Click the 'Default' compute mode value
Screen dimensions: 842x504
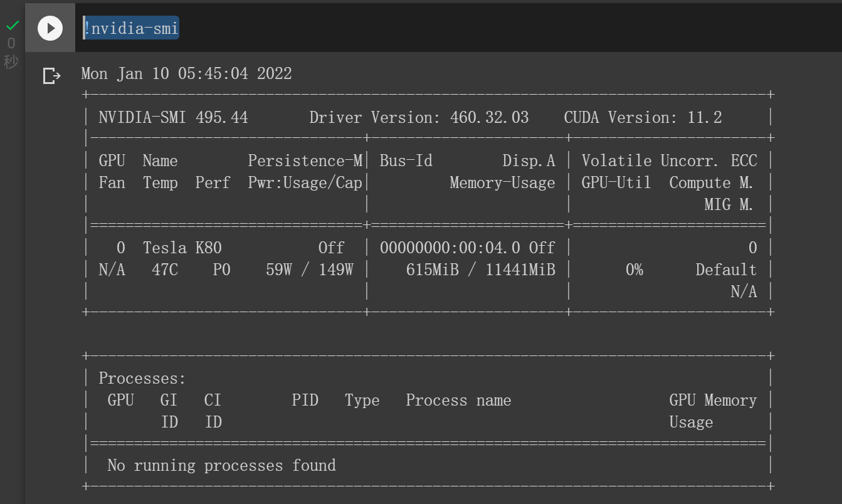726,270
